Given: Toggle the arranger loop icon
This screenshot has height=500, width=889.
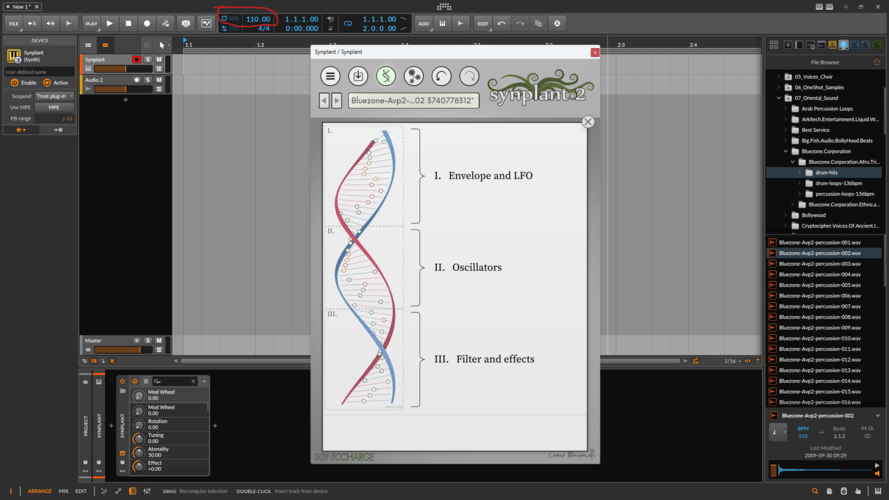Looking at the screenshot, I should tap(348, 24).
